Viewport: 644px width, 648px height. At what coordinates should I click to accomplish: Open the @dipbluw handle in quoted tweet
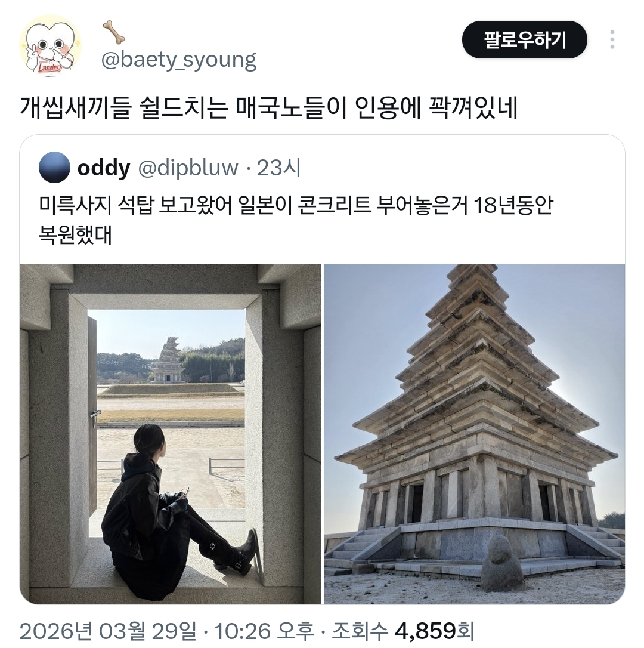pos(188,168)
